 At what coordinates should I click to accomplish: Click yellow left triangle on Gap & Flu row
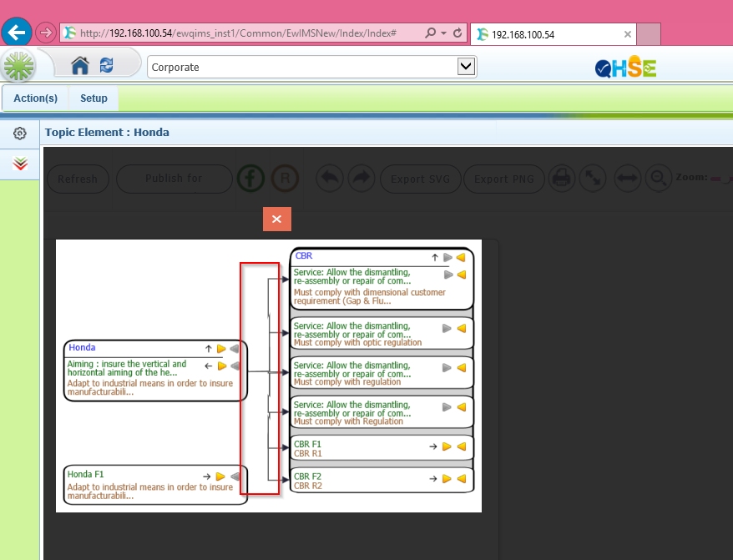click(462, 275)
